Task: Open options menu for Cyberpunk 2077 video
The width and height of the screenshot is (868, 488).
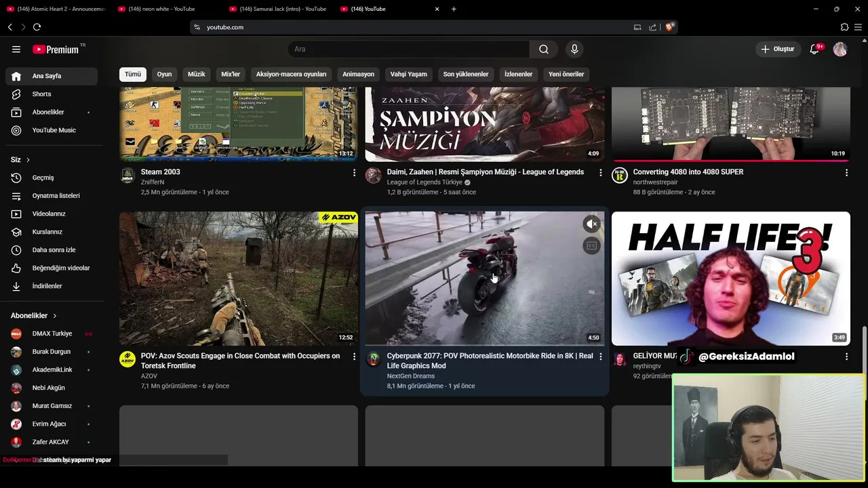Action: 600,357
